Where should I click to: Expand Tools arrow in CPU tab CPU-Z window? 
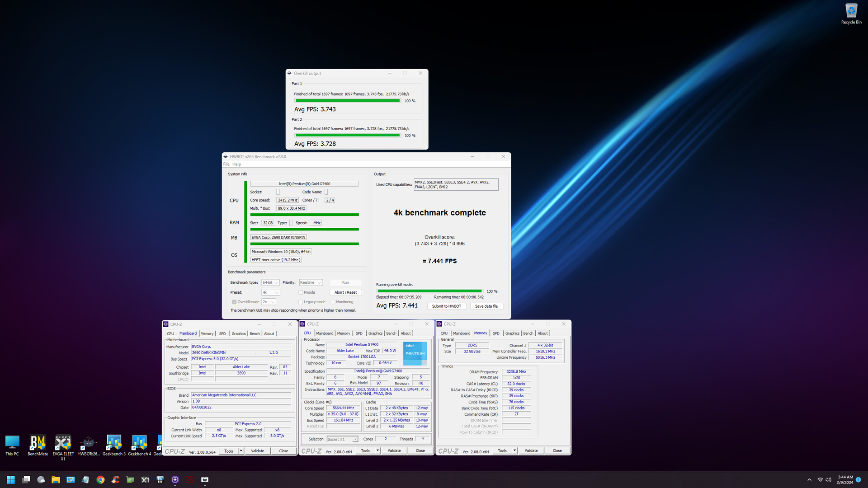[377, 450]
